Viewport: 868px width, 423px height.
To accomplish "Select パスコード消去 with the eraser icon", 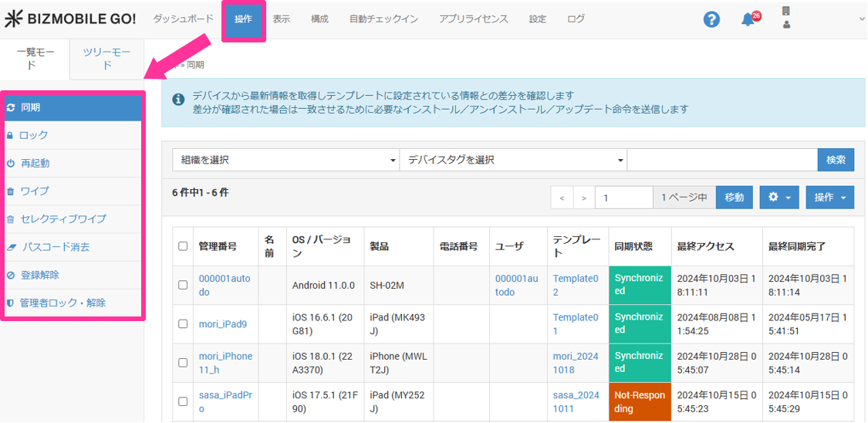I will (x=55, y=247).
